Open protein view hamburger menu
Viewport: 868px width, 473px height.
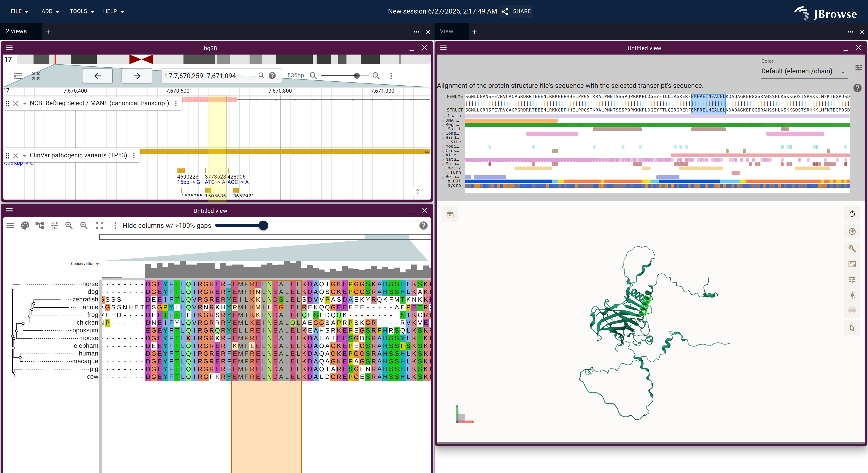click(443, 48)
